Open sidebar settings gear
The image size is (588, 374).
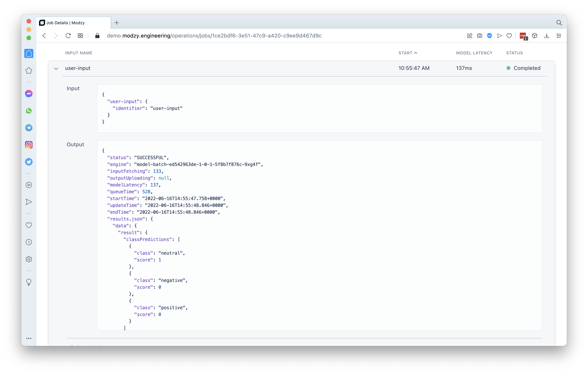click(29, 259)
